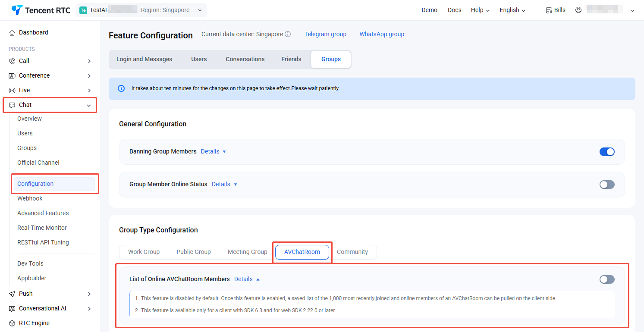
Task: Open the Dashboard home icon
Action: tap(12, 33)
